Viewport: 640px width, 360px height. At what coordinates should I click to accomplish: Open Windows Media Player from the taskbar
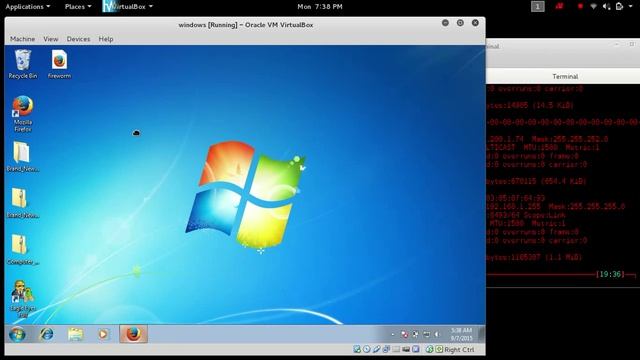[x=104, y=334]
